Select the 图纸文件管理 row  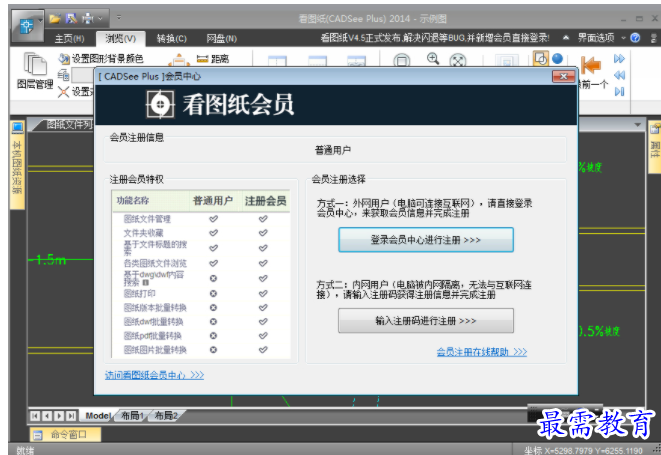coord(201,219)
